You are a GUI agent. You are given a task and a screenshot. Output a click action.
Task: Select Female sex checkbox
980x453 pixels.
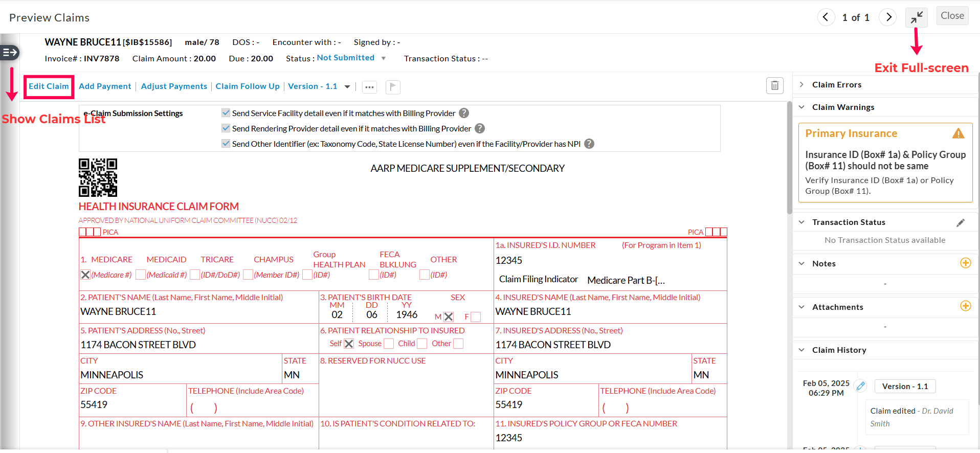(476, 316)
